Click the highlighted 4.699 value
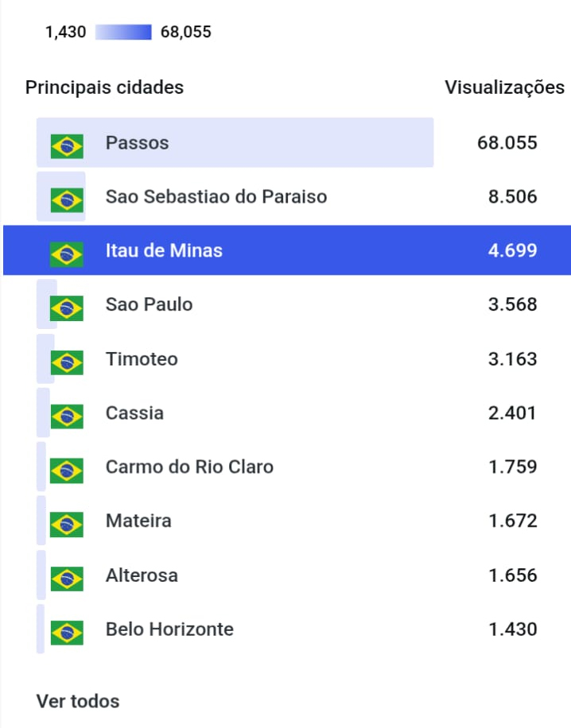The width and height of the screenshot is (571, 728). pyautogui.click(x=512, y=251)
